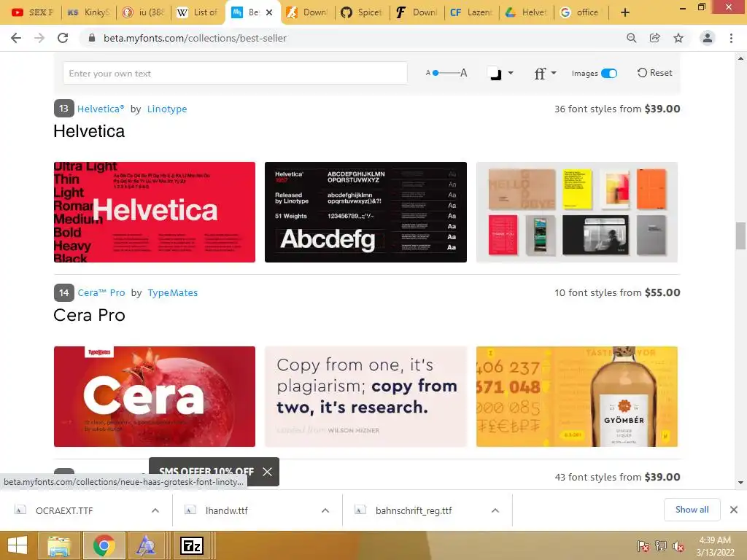Expand OCRAEXT.TTF download options
The width and height of the screenshot is (747, 560).
click(155, 510)
